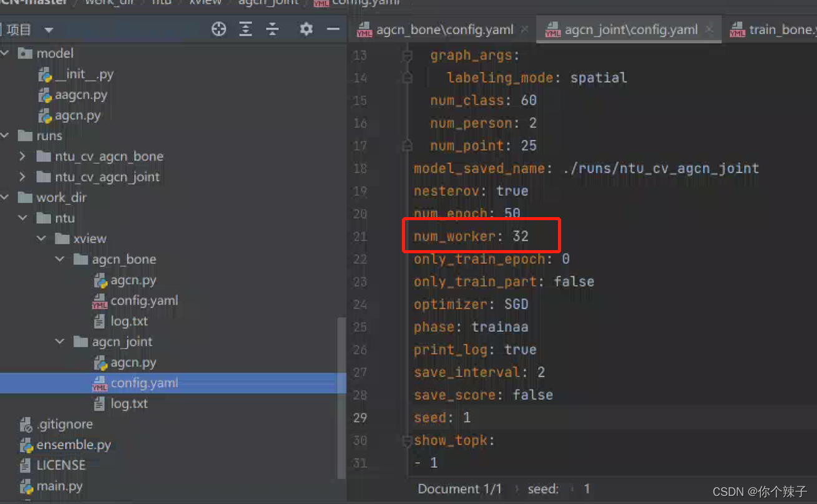This screenshot has width=817, height=504.
Task: Collapse the runs folder
Action: (6, 135)
